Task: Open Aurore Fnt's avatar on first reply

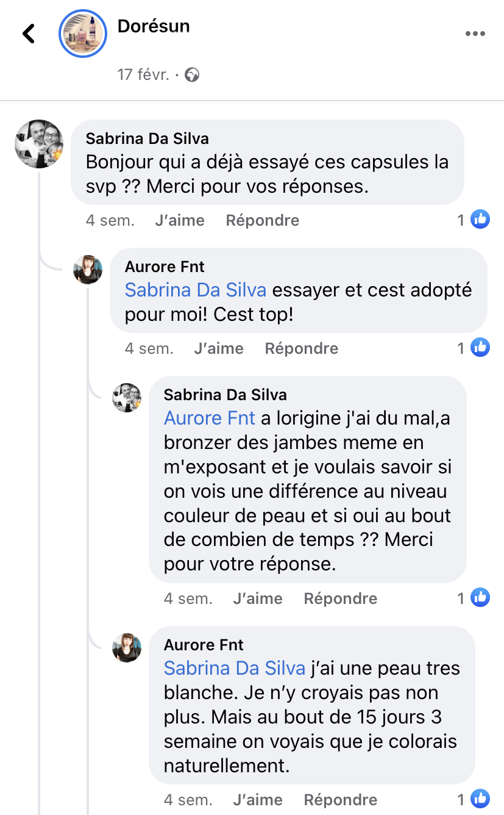Action: 88,269
